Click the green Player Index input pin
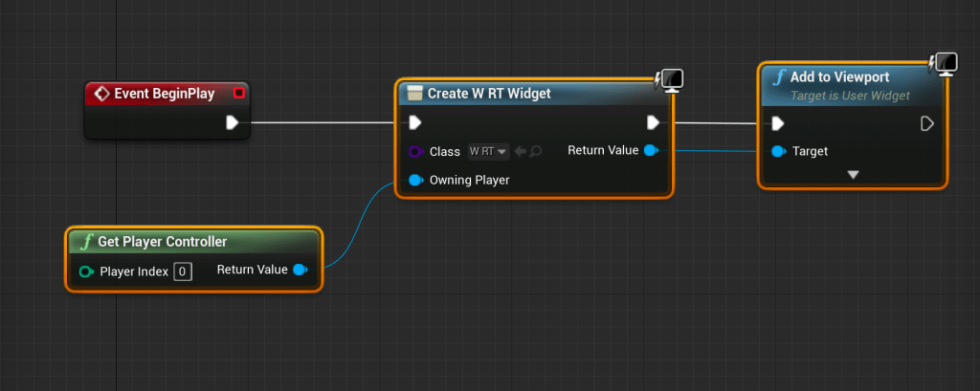Screen dimensions: 980x391 pos(86,272)
